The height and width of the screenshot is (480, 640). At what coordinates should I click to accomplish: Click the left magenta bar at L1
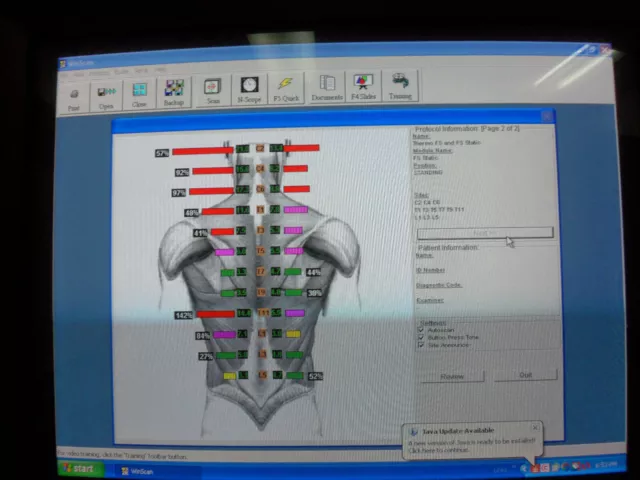tap(224, 335)
